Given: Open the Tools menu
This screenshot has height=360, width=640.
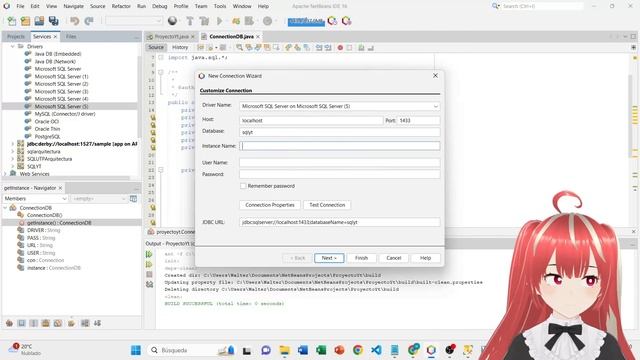Looking at the screenshot, I should click(x=220, y=6).
